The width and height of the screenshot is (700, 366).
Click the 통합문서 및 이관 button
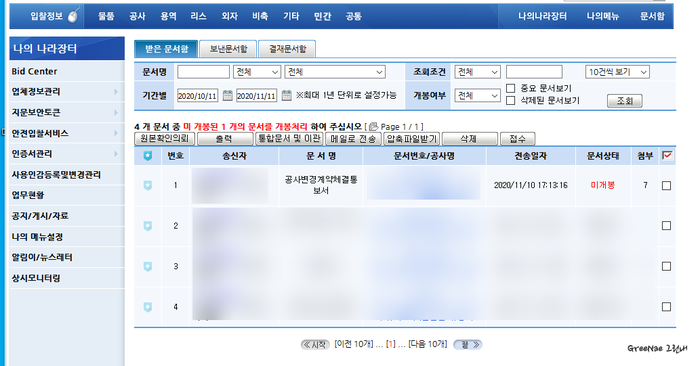(x=289, y=139)
